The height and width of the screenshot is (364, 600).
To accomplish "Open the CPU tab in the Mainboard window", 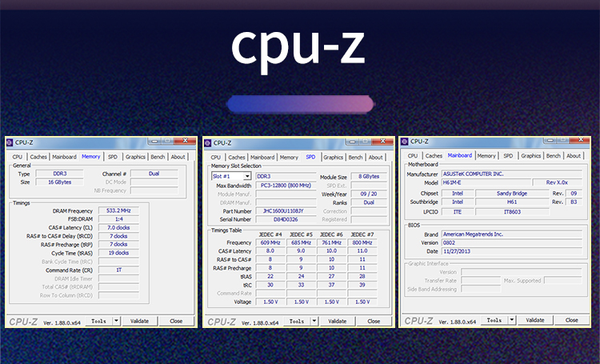I will (x=413, y=156).
